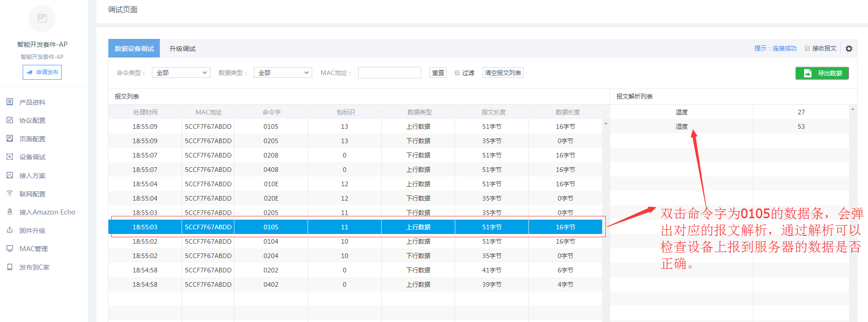Click the 湿度 row in parse list
Screen dimensions: 868x322
click(x=730, y=126)
